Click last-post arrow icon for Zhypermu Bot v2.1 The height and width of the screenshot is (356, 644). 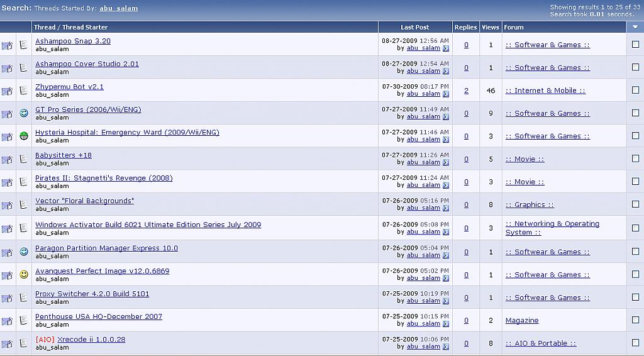(x=446, y=94)
